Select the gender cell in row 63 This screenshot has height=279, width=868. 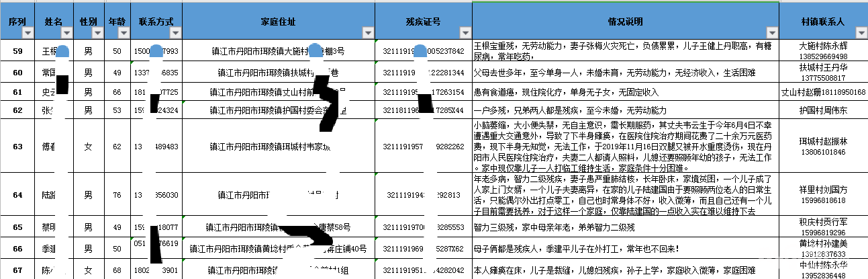89,146
